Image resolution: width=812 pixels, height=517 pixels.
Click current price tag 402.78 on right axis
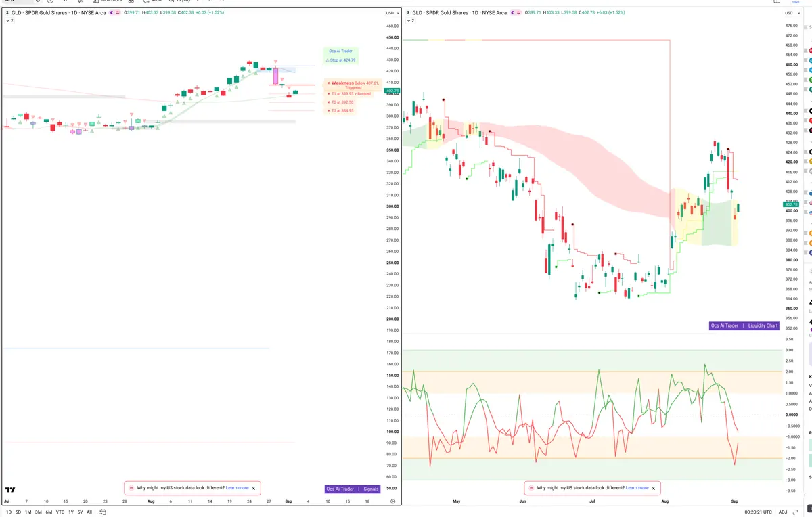790,204
